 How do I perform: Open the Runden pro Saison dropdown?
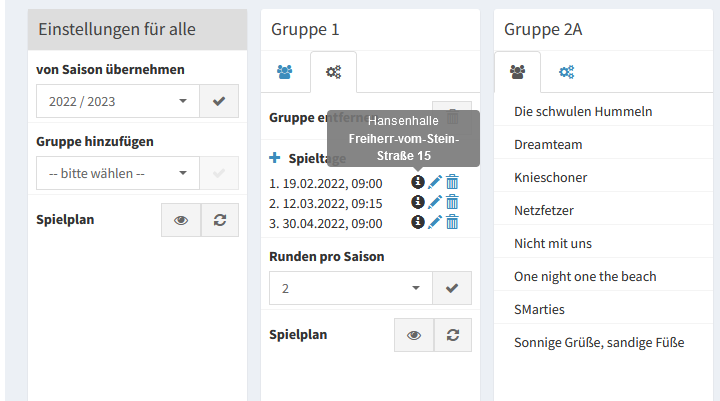pos(351,288)
